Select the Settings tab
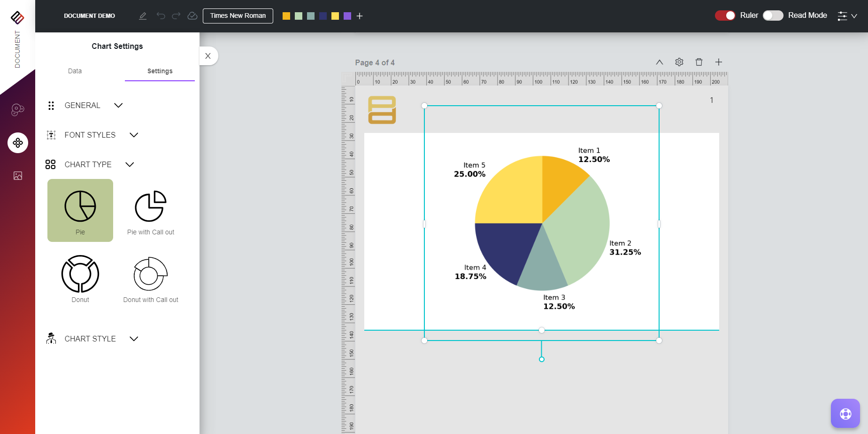The height and width of the screenshot is (434, 868). [x=160, y=71]
